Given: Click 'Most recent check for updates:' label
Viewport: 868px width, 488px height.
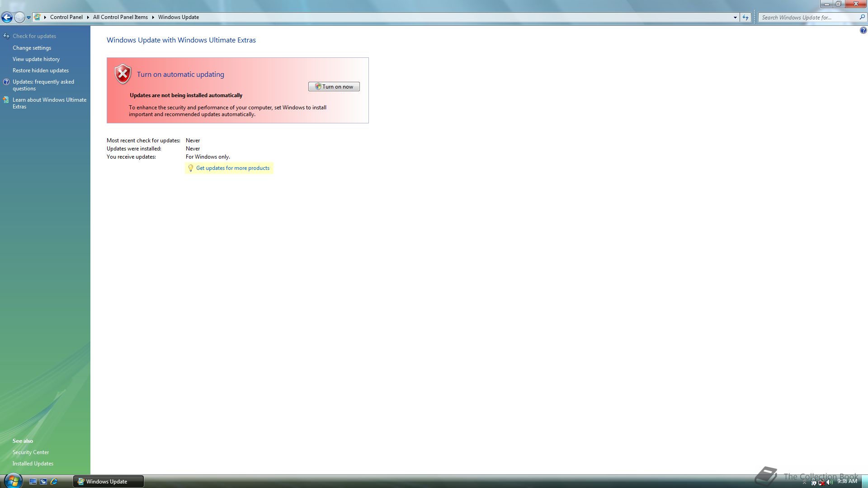Looking at the screenshot, I should (x=143, y=141).
